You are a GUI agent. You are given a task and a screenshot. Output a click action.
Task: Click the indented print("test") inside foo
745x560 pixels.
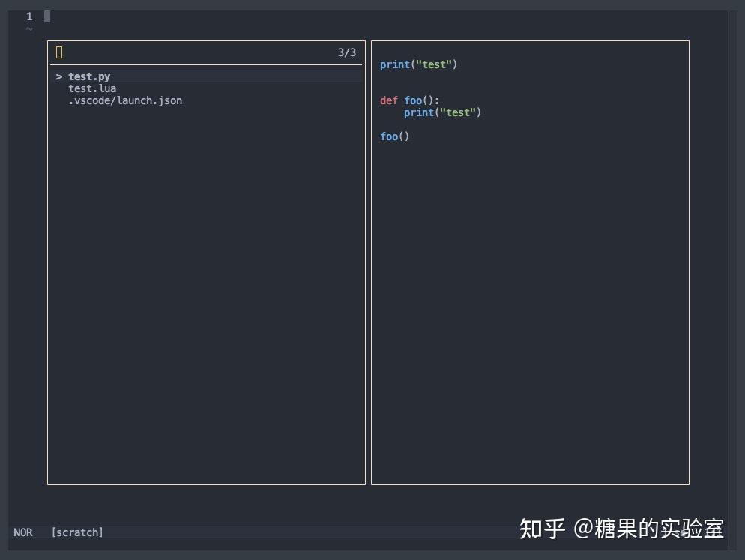(x=441, y=112)
